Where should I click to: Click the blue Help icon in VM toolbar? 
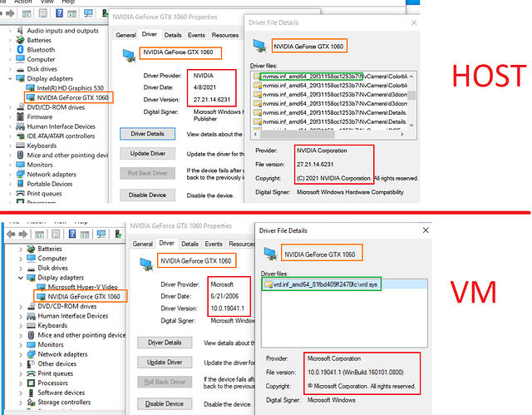(x=72, y=234)
